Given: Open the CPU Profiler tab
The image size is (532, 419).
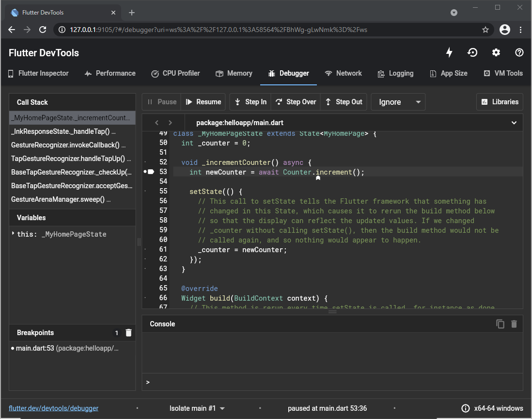Looking at the screenshot, I should 175,73.
